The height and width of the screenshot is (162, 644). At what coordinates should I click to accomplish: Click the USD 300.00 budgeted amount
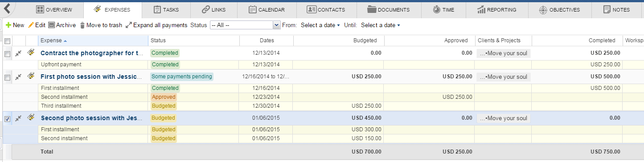pos(366,130)
